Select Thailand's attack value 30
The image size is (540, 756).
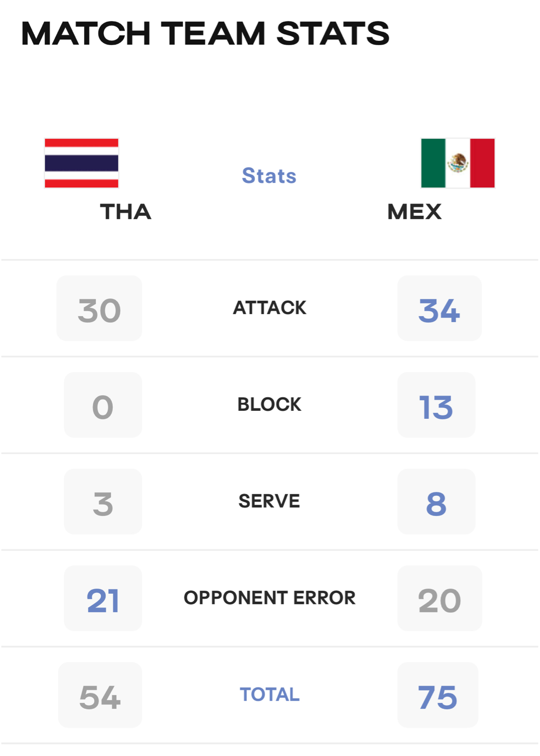(x=99, y=308)
